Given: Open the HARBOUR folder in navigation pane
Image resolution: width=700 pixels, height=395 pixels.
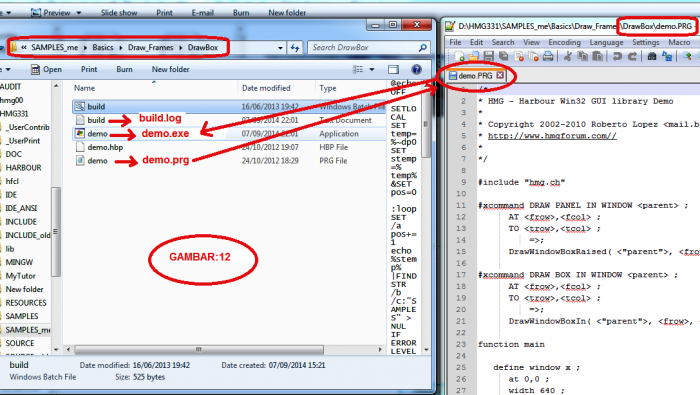Looking at the screenshot, I should (x=23, y=167).
